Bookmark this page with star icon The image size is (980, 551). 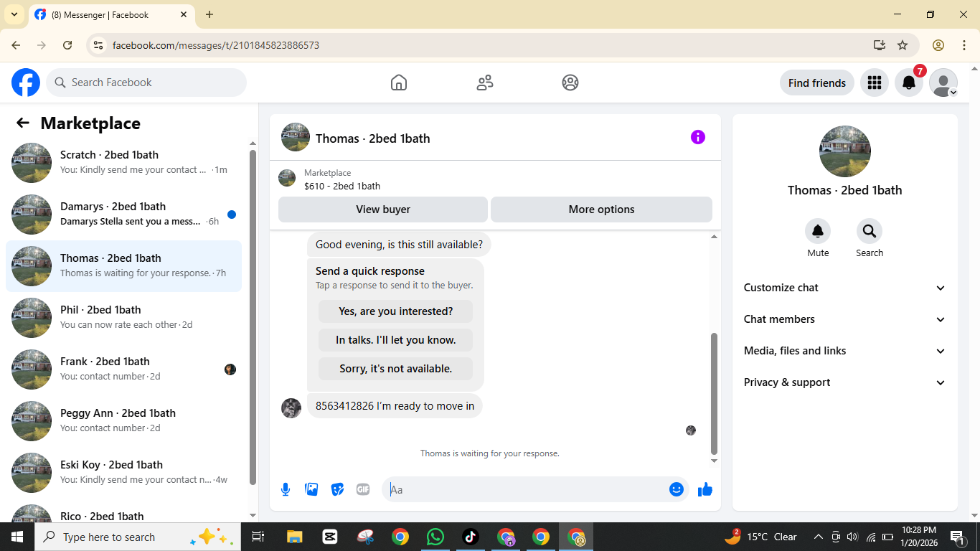pyautogui.click(x=903, y=45)
